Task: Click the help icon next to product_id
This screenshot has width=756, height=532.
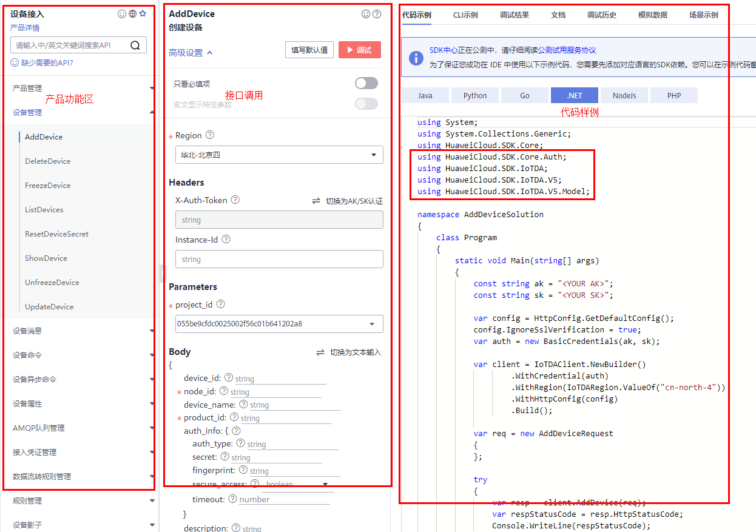Action: tap(234, 417)
